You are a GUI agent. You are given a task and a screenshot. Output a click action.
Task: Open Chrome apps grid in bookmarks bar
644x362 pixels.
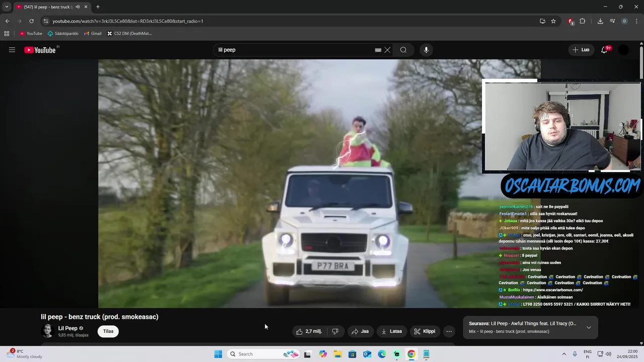coord(7,34)
